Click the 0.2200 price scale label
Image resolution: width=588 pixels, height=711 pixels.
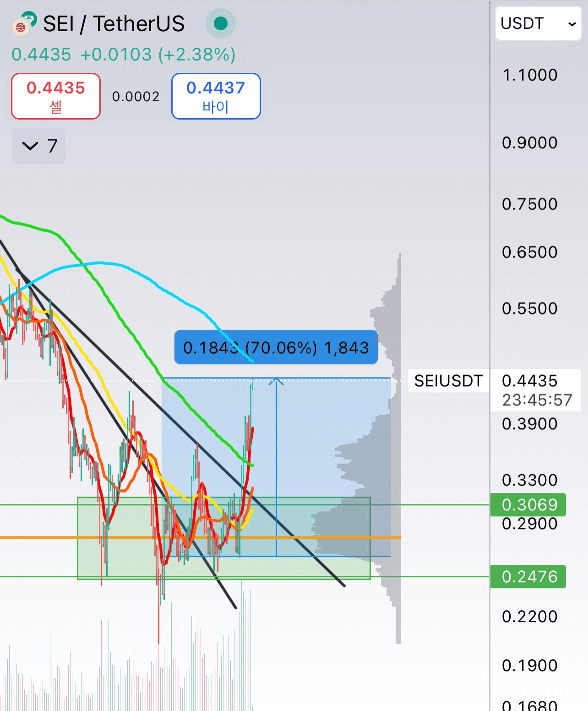pyautogui.click(x=530, y=617)
